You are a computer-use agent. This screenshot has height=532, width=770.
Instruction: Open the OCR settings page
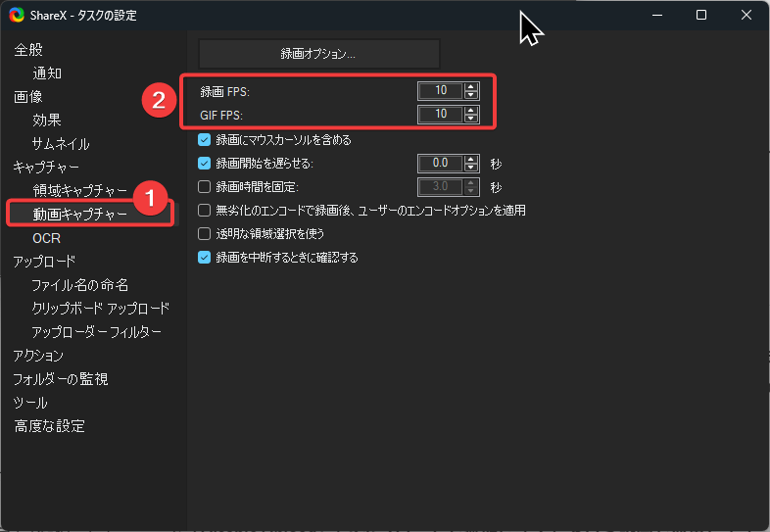47,238
